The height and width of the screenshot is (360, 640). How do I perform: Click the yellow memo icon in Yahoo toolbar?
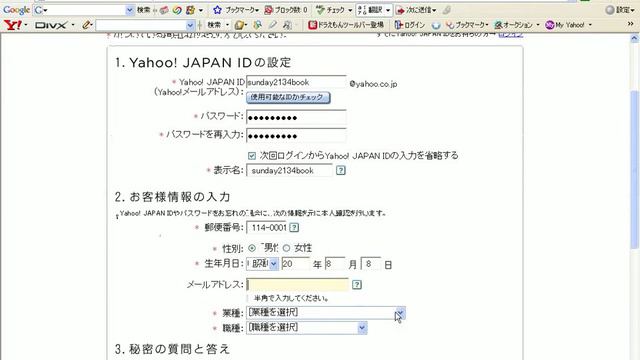(x=239, y=25)
